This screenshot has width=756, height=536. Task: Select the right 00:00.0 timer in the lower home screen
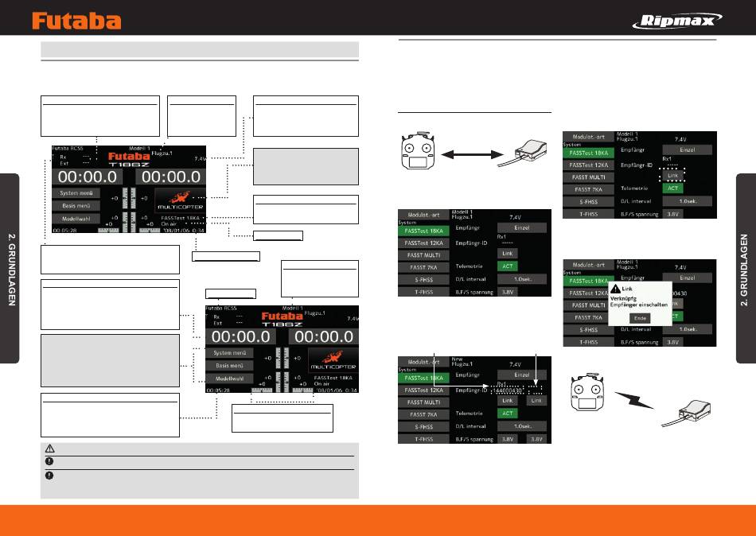click(x=324, y=337)
